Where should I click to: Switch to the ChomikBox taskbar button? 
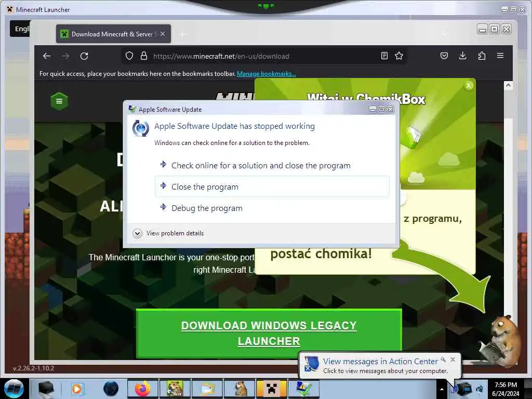[175, 389]
